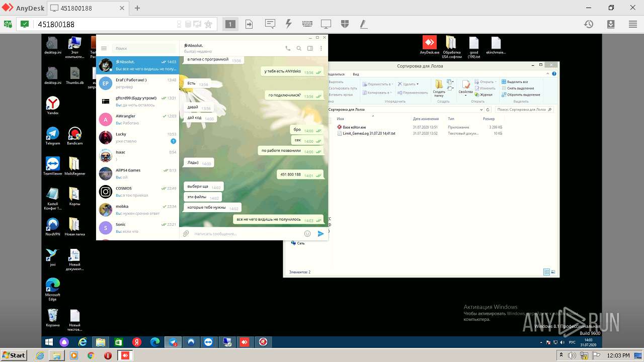Click the AnyDesk download/install icon
This screenshot has width=644, height=362.
pyautogui.click(x=610, y=24)
